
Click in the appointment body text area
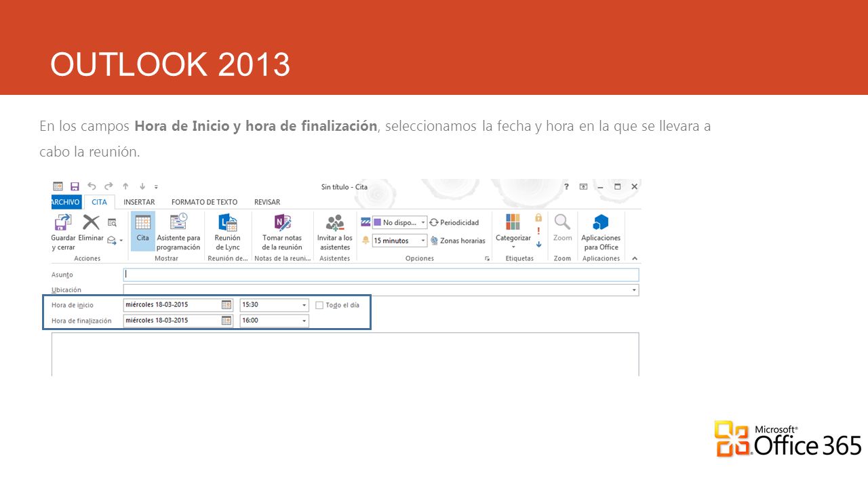pos(345,354)
